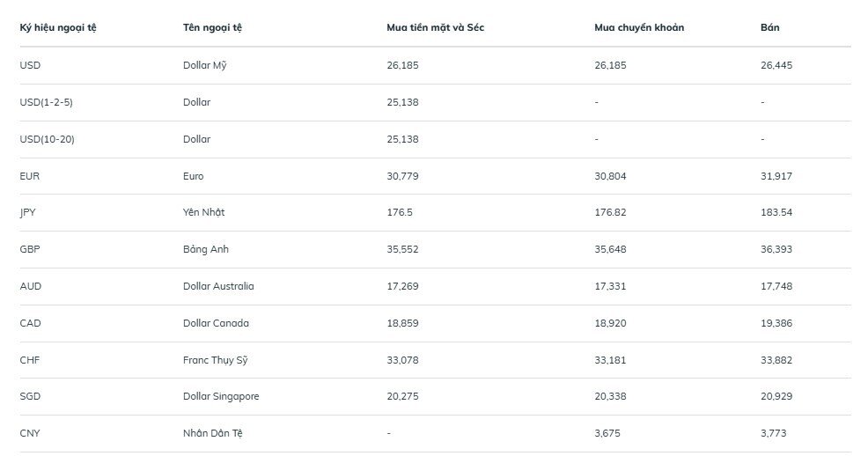This screenshot has width=868, height=456.
Task: Select the USD(1-2-5) row label
Action: 46,102
